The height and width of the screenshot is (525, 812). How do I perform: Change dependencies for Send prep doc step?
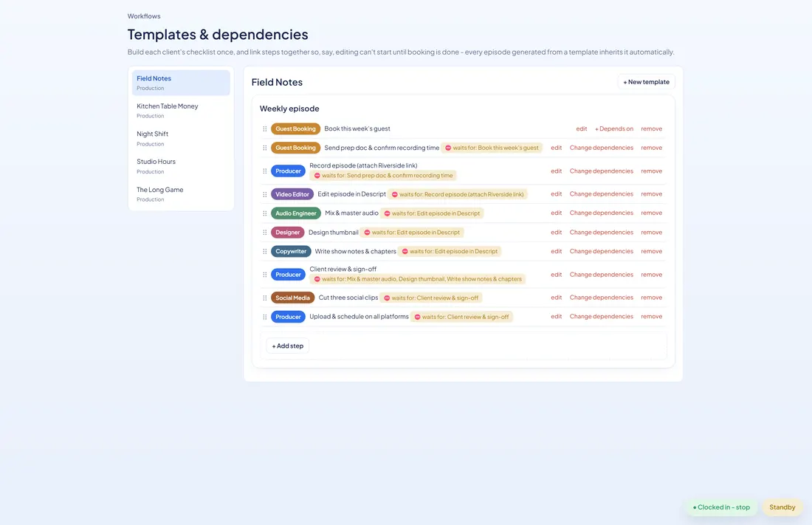[601, 148]
